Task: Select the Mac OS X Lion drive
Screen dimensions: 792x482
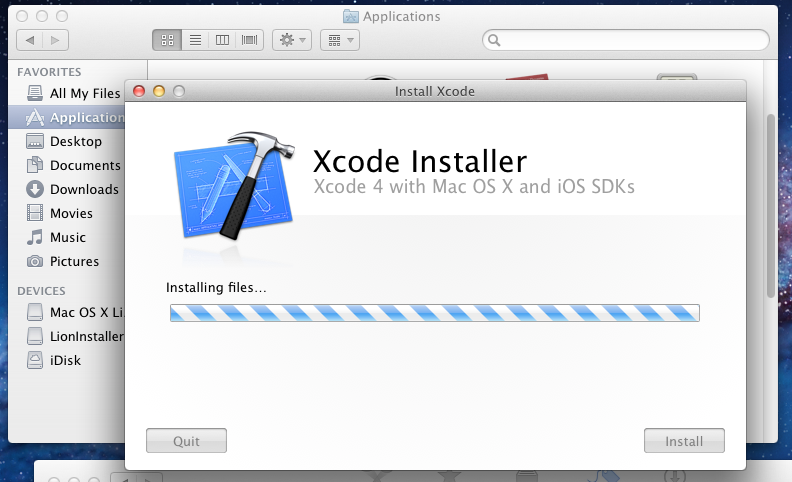Action: [67, 312]
